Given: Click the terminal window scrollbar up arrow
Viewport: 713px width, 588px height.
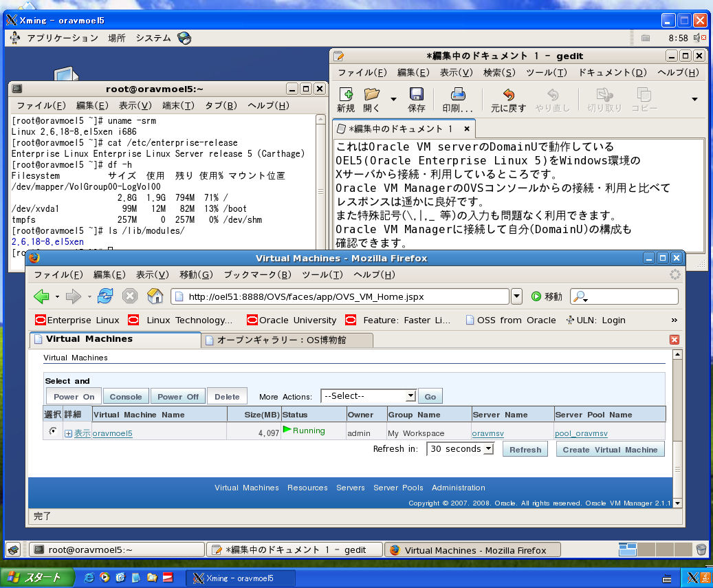Looking at the screenshot, I should coord(320,120).
